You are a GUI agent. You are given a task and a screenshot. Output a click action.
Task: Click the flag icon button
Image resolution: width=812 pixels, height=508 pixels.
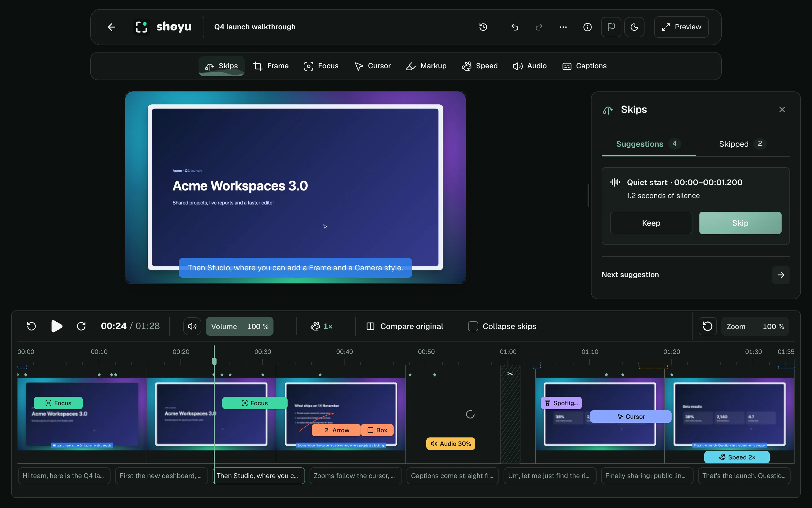pos(611,27)
